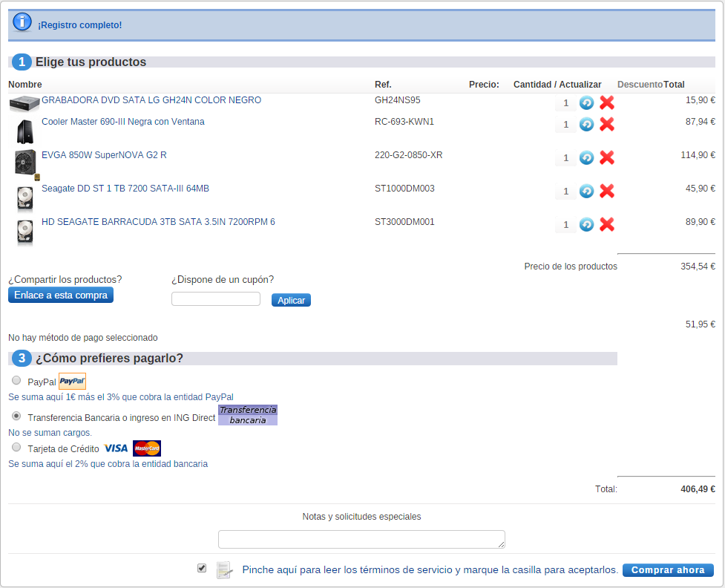Click Enlace a esta compra button
The height and width of the screenshot is (588, 725).
click(61, 295)
